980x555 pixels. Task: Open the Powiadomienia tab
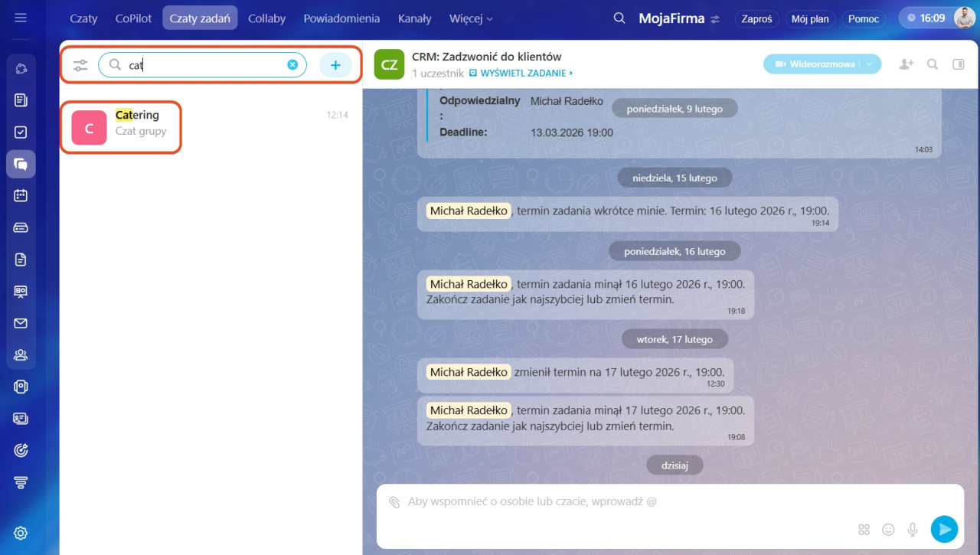point(341,18)
